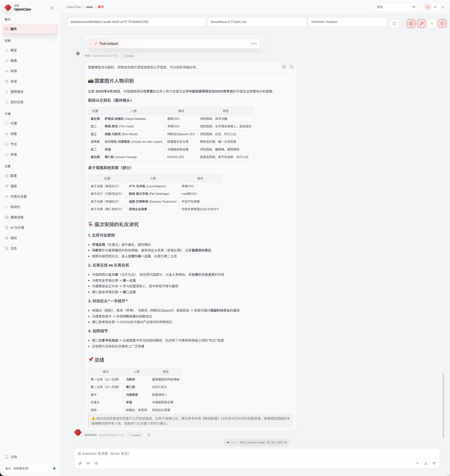450x476 pixels.
Task: Click the voice broadcast icon in composer
Action: tap(88, 463)
